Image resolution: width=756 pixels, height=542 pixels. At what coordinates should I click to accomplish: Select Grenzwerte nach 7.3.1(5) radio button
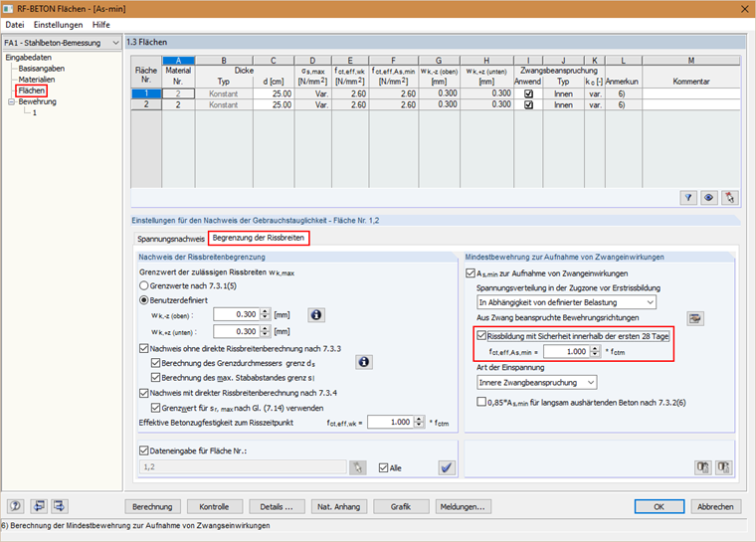(x=143, y=286)
